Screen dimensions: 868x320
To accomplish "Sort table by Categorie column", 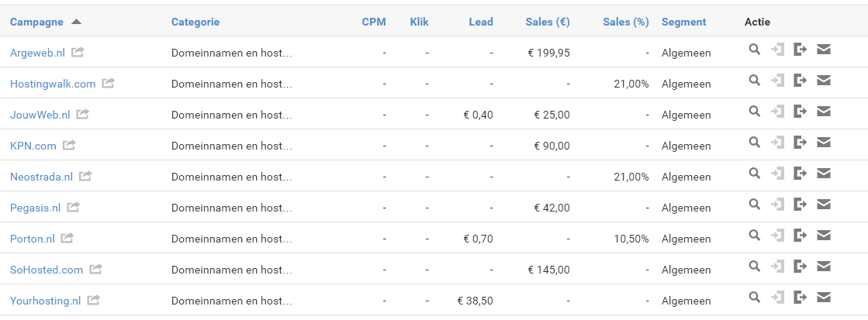I will coord(195,22).
